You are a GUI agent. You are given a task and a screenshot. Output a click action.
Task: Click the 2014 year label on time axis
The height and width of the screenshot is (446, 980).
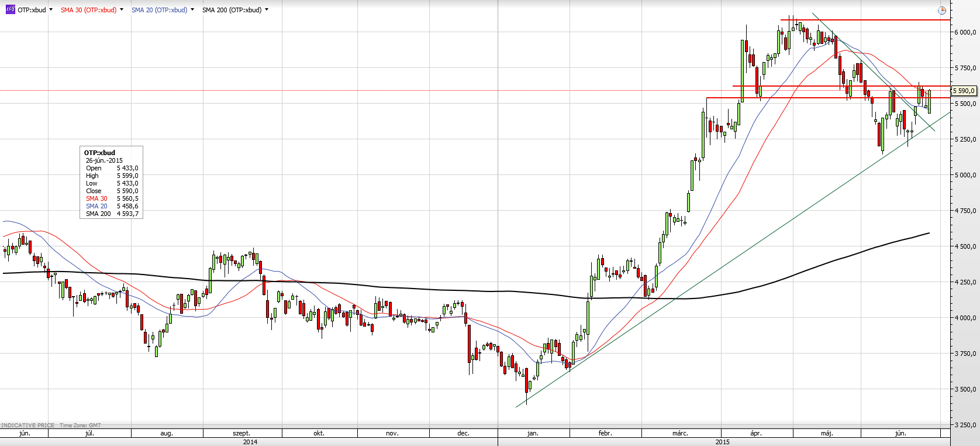[250, 442]
